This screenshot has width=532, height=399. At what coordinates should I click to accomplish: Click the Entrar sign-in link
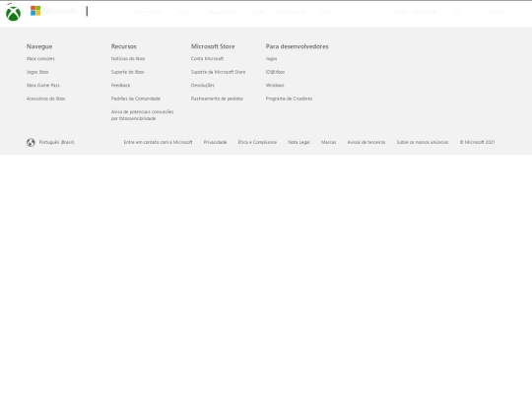pyautogui.click(x=496, y=12)
